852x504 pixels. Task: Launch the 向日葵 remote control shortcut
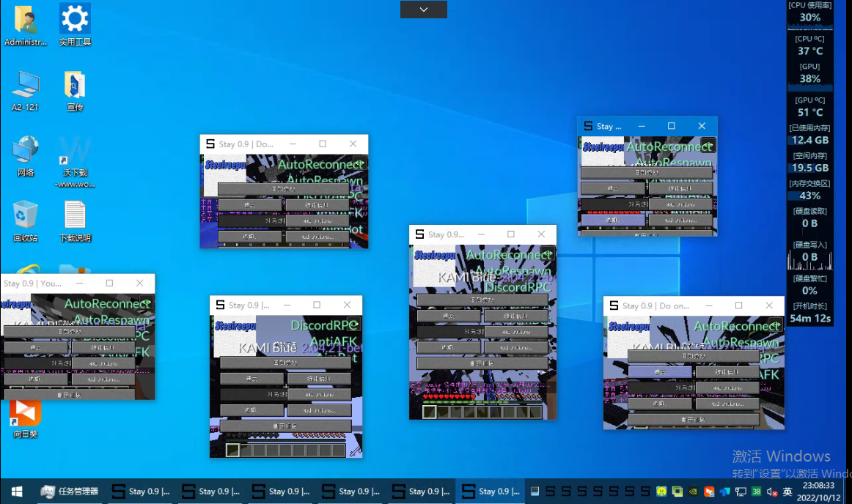[25, 412]
